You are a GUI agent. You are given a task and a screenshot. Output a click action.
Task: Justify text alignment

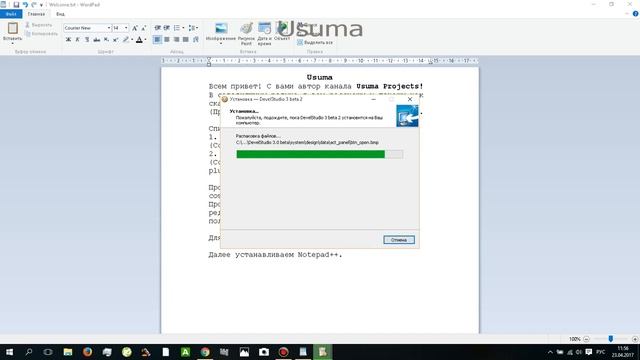[x=186, y=40]
